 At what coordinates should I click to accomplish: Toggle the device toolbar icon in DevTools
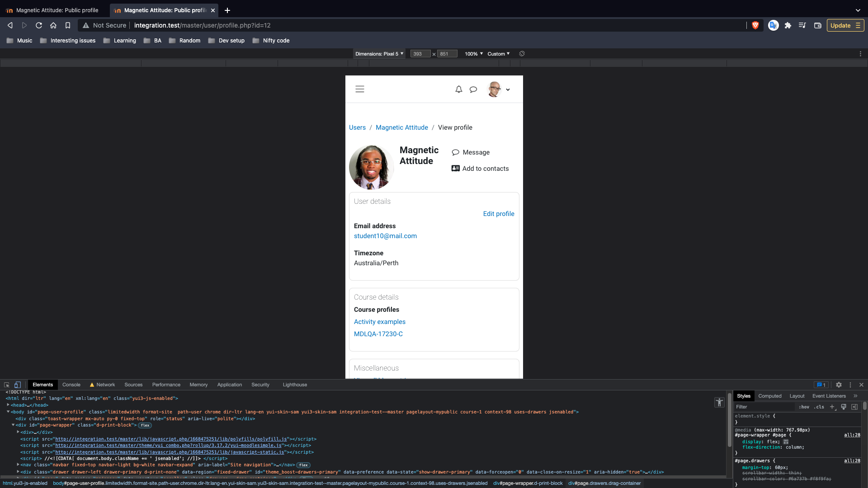[x=18, y=385]
